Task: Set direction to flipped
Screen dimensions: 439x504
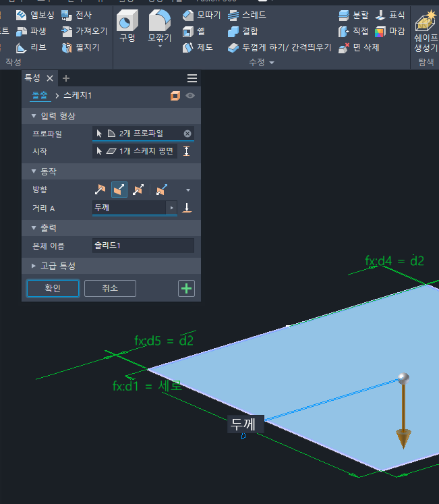Action: pos(119,190)
